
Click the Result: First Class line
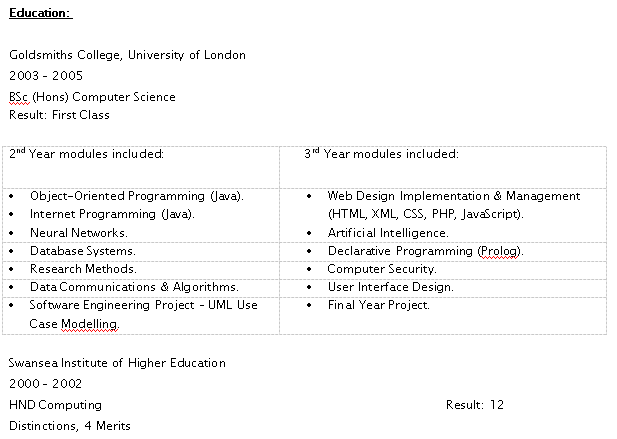click(59, 115)
